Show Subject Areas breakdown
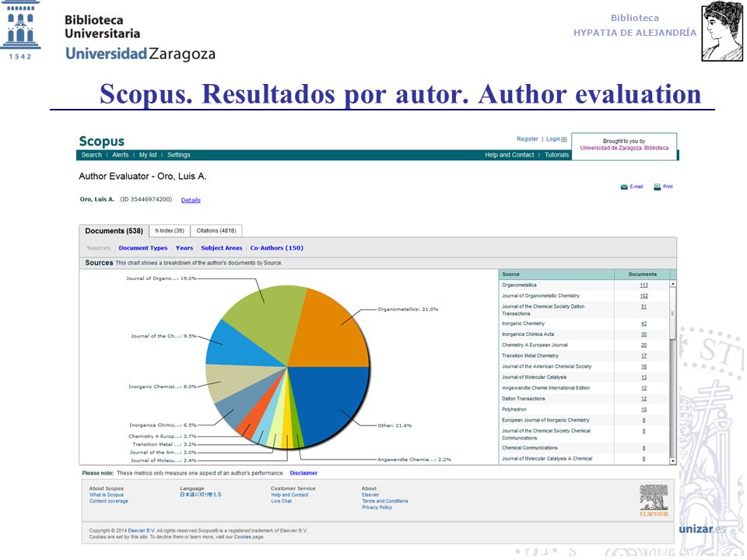Viewport: 747px width, 560px height. pos(222,248)
